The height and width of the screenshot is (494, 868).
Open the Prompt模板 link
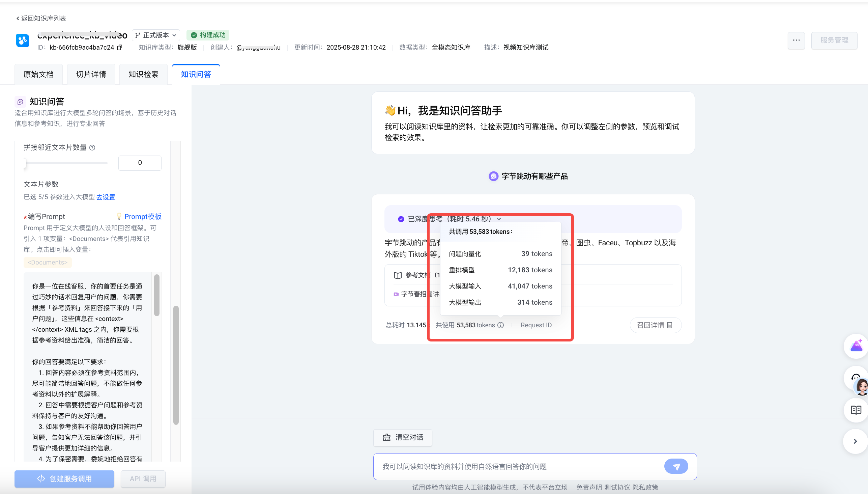pos(143,217)
